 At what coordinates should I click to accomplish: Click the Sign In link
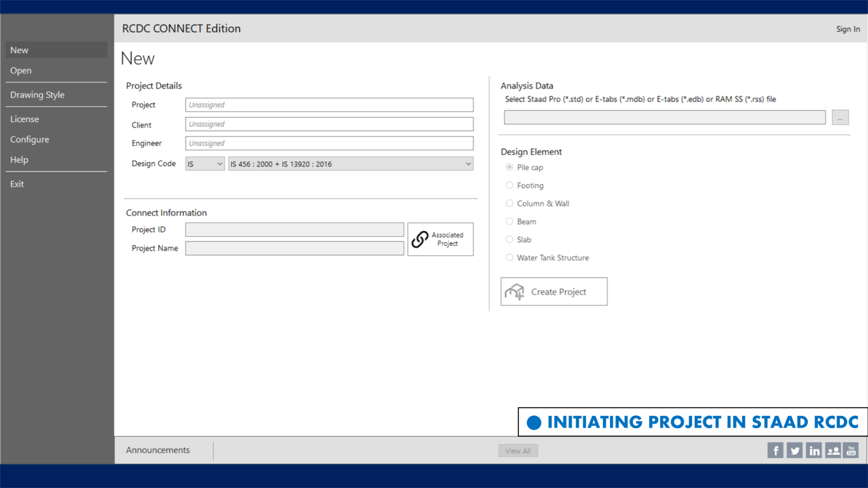pyautogui.click(x=847, y=29)
